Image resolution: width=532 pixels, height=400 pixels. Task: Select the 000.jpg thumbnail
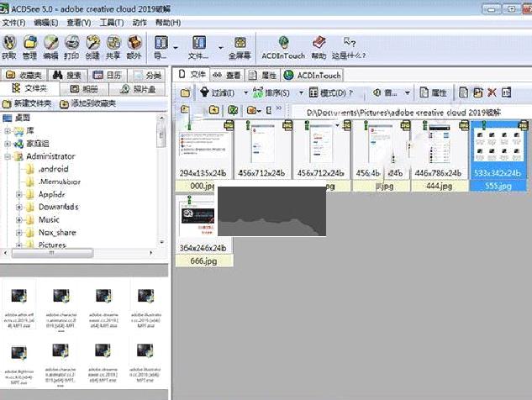(203, 155)
